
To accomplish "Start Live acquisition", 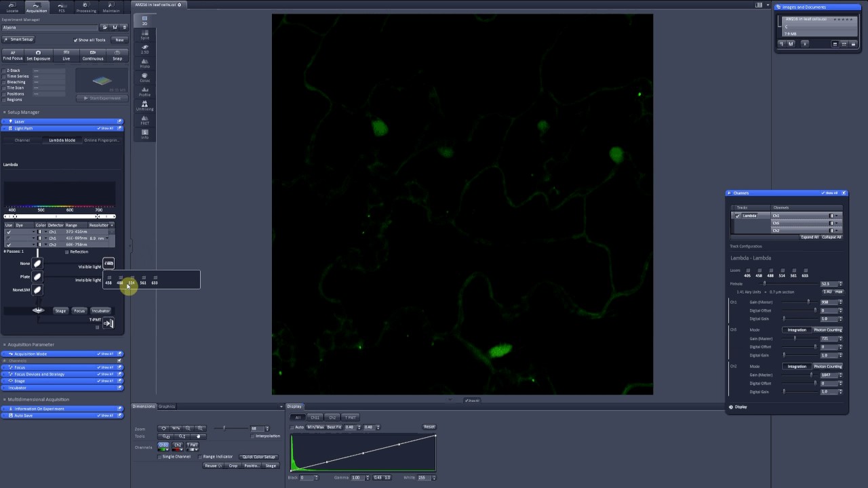I will [66, 56].
